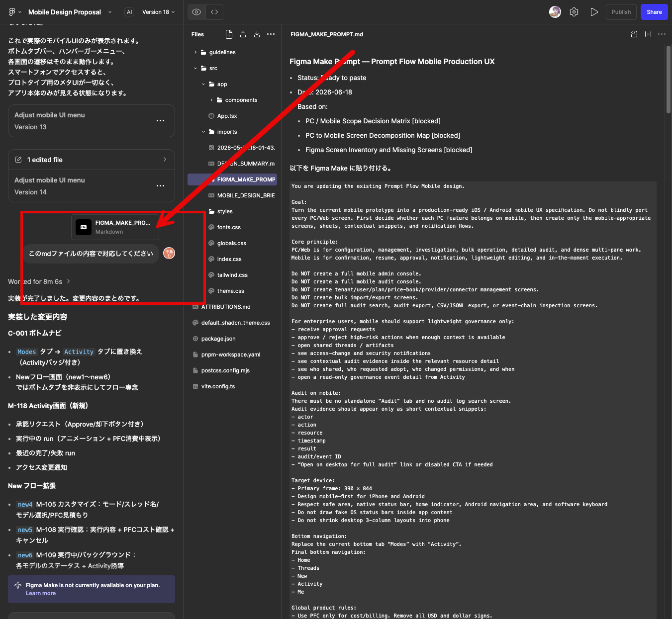672x619 pixels.
Task: Click the FIGMA_MAKE_PROMPT.md editor tab title
Action: 327,34
